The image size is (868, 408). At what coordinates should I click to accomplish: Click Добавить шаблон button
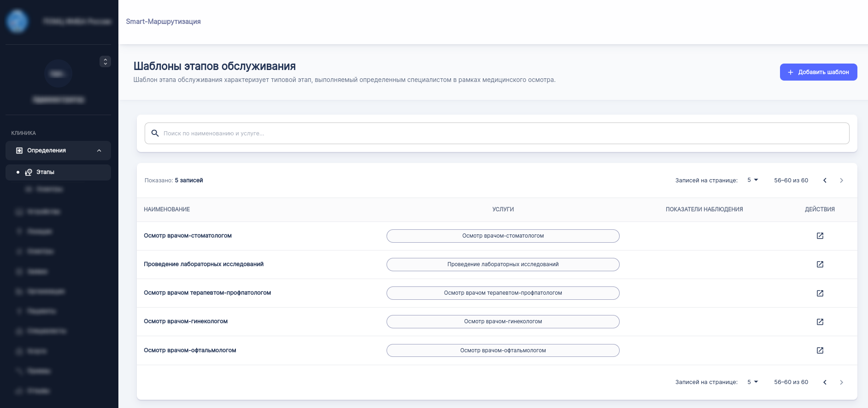tap(818, 72)
